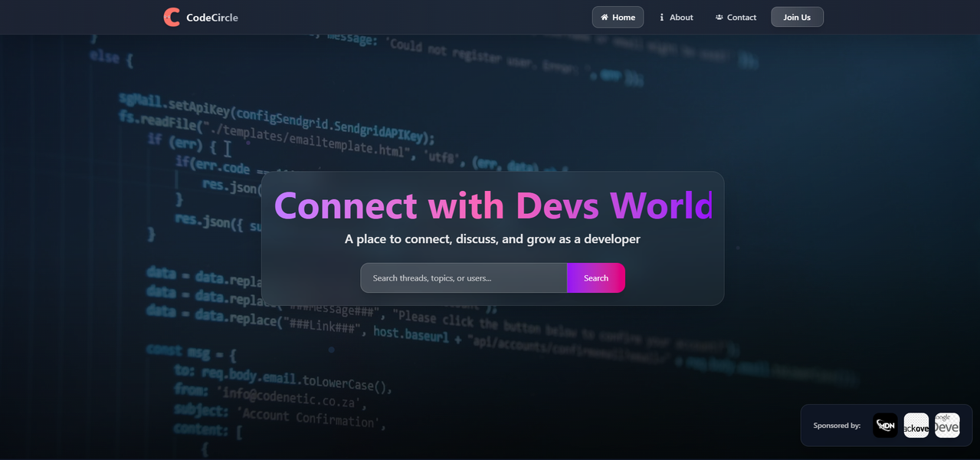This screenshot has width=980, height=460.
Task: Click the Join Us button
Action: (x=797, y=17)
